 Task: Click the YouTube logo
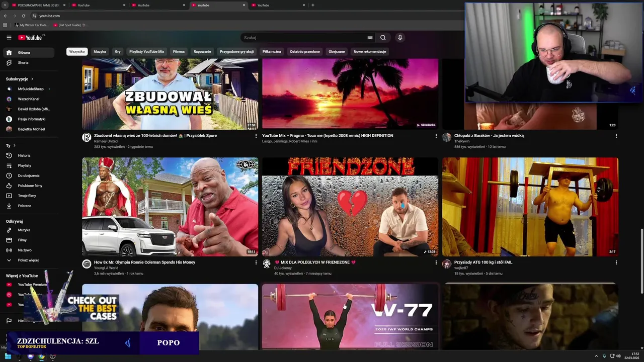[30, 38]
